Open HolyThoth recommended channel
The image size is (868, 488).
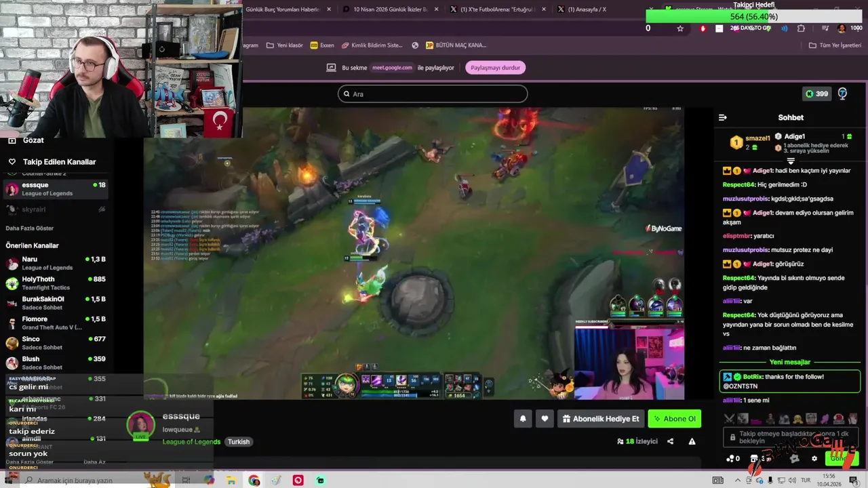click(x=56, y=283)
